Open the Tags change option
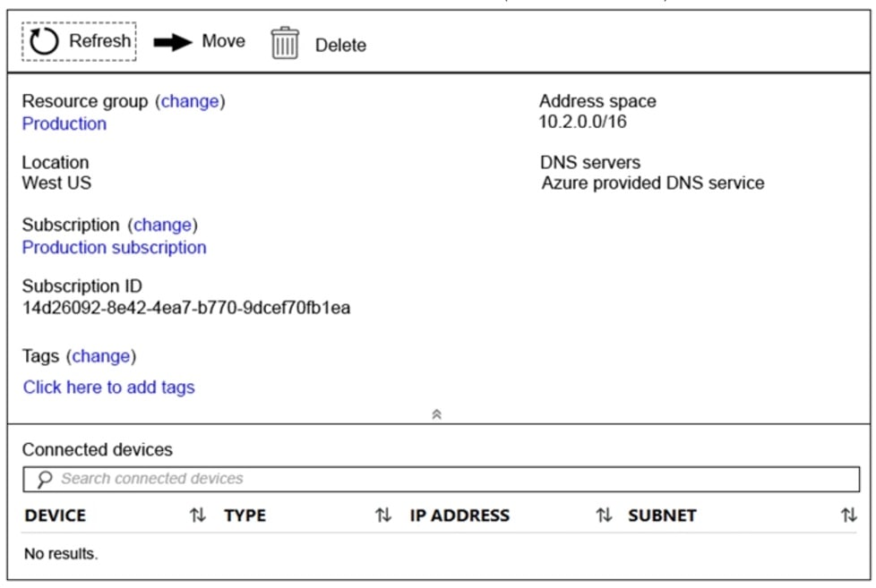876x588 pixels. click(101, 355)
